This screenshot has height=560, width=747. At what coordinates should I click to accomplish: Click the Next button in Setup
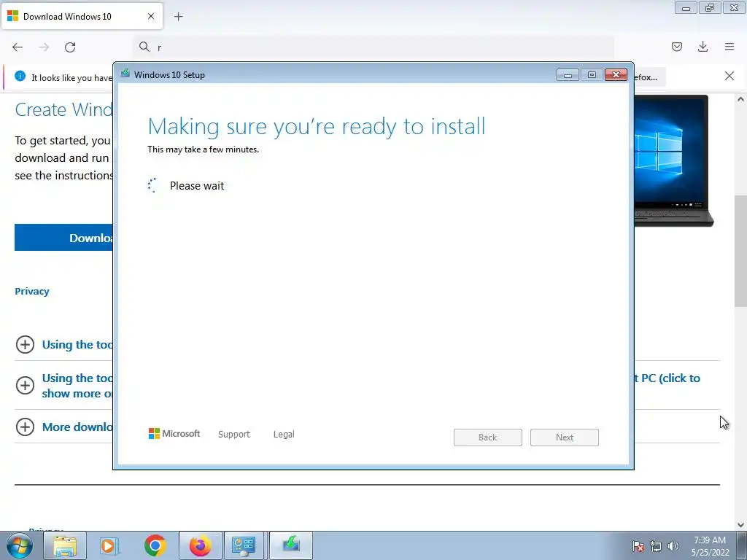565,437
